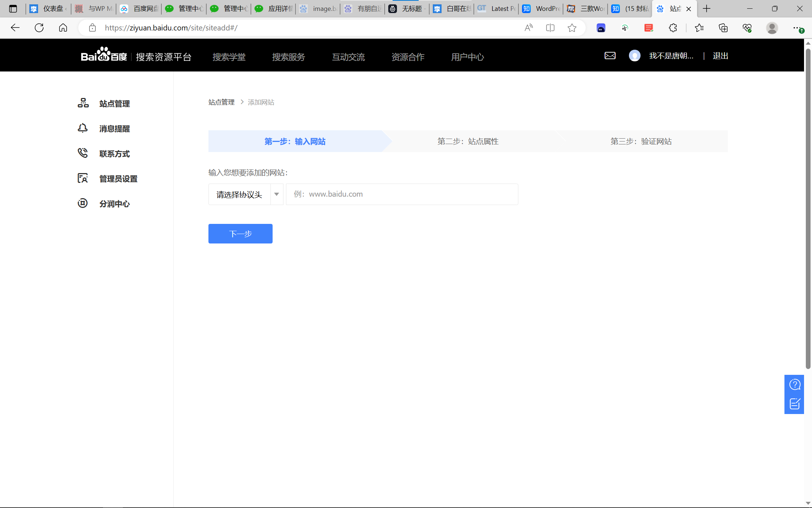This screenshot has height=508, width=812.
Task: Expand the 请选择协议头 protocol dropdown
Action: coord(239,194)
